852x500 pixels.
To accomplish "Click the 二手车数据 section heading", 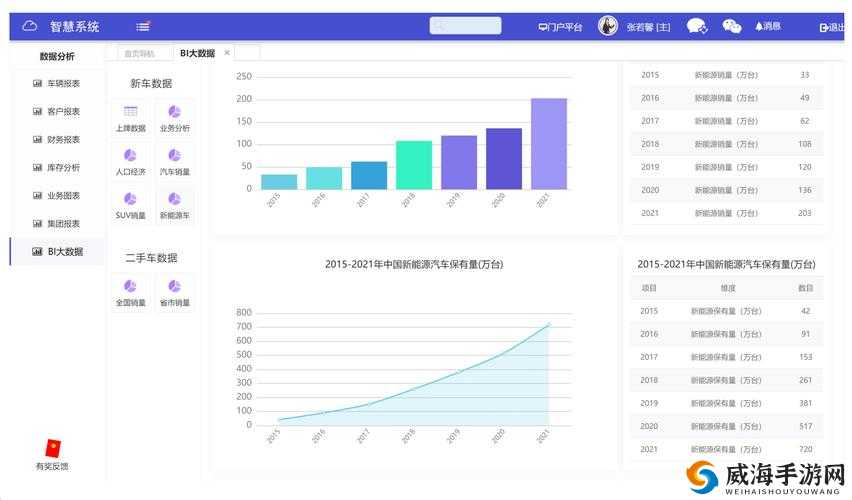I will coord(151,258).
